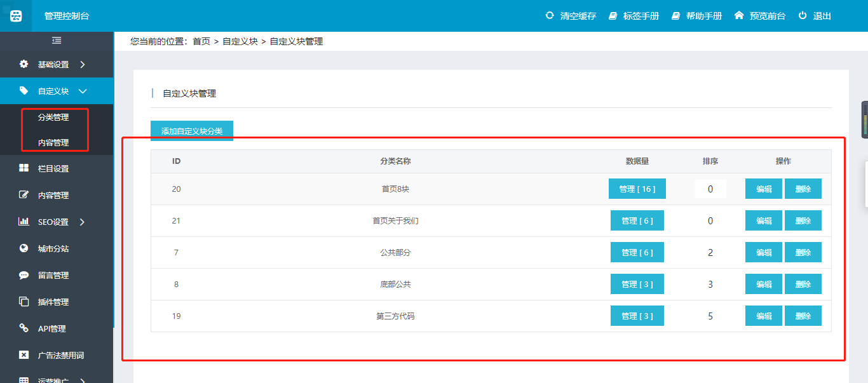Click the 添加自定义块分类 button
The height and width of the screenshot is (383, 868).
(x=192, y=131)
